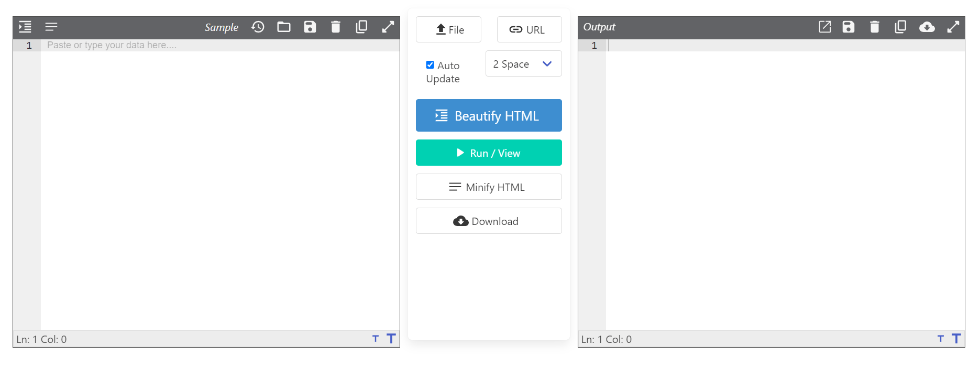Expand the input editor to fullscreen
980x366 pixels.
pyautogui.click(x=388, y=27)
